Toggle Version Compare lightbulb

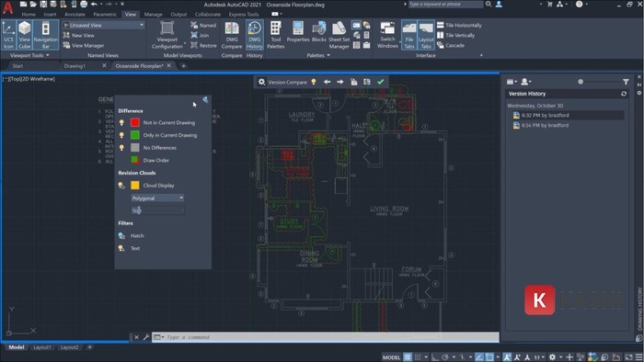314,82
